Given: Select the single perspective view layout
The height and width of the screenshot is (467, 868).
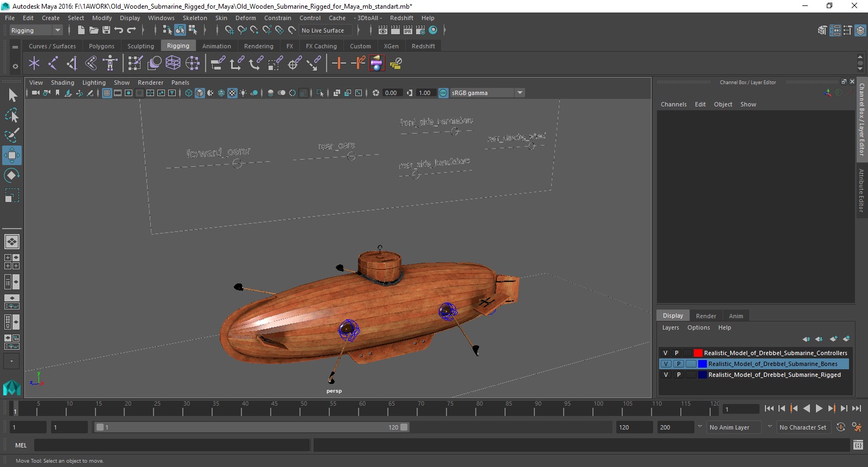Looking at the screenshot, I should [12, 242].
